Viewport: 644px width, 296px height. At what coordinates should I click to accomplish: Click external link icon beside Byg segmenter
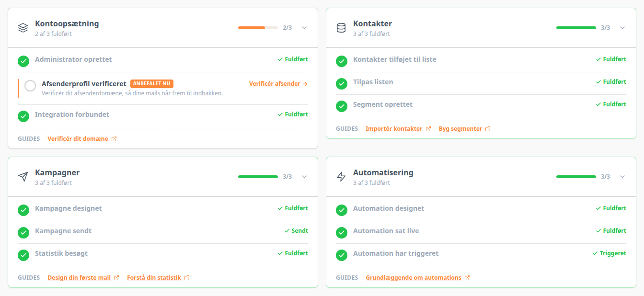click(488, 129)
